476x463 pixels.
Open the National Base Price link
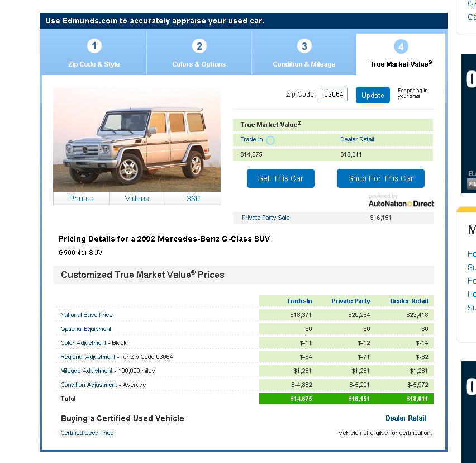[87, 315]
